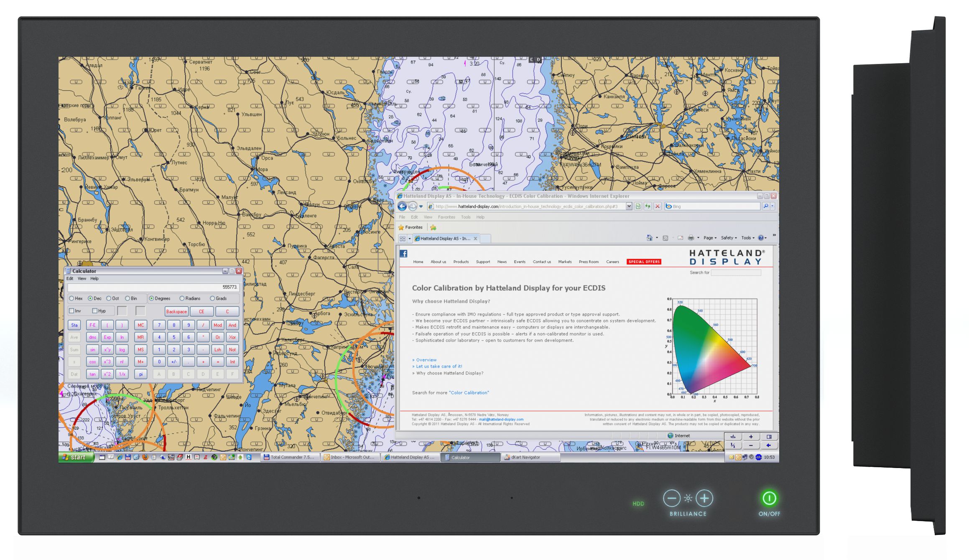This screenshot has height=560, width=969.
Task: Select the Grads radio button
Action: coord(212,298)
